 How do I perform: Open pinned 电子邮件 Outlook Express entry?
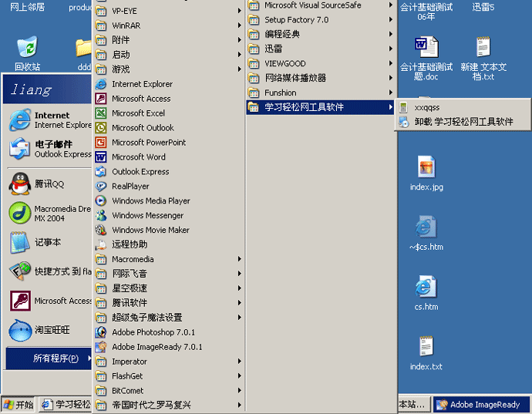pyautogui.click(x=49, y=149)
